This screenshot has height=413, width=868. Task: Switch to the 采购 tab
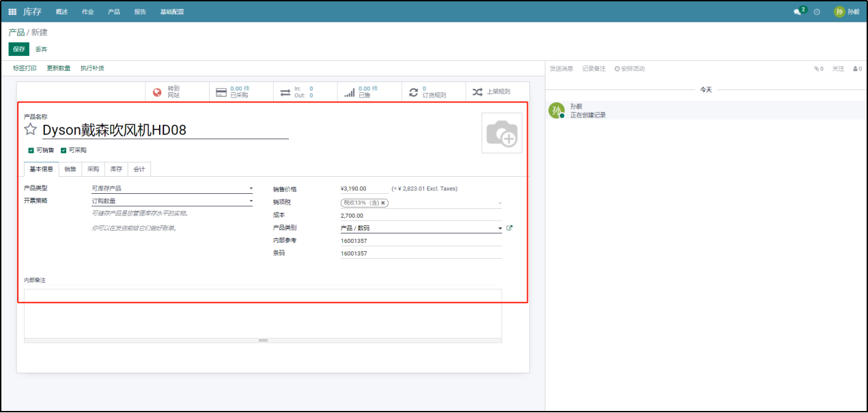[x=93, y=169]
